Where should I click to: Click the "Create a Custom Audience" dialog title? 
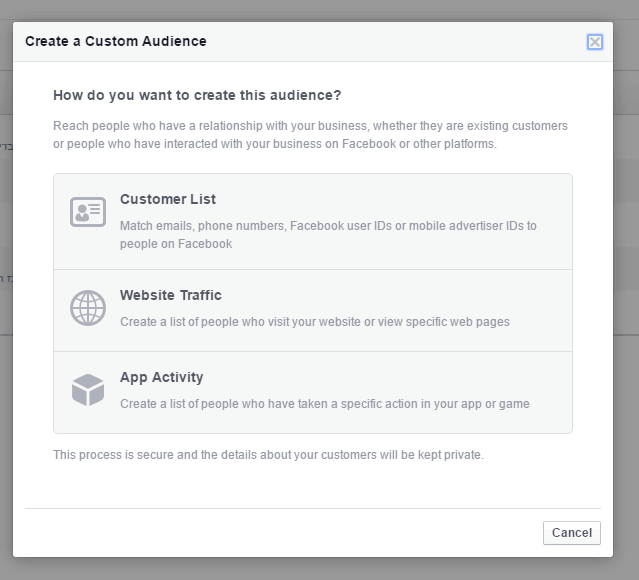tap(116, 41)
